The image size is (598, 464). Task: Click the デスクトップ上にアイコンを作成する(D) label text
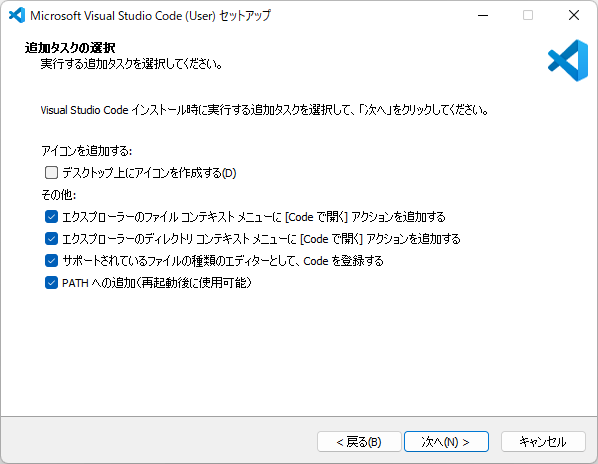(x=149, y=173)
